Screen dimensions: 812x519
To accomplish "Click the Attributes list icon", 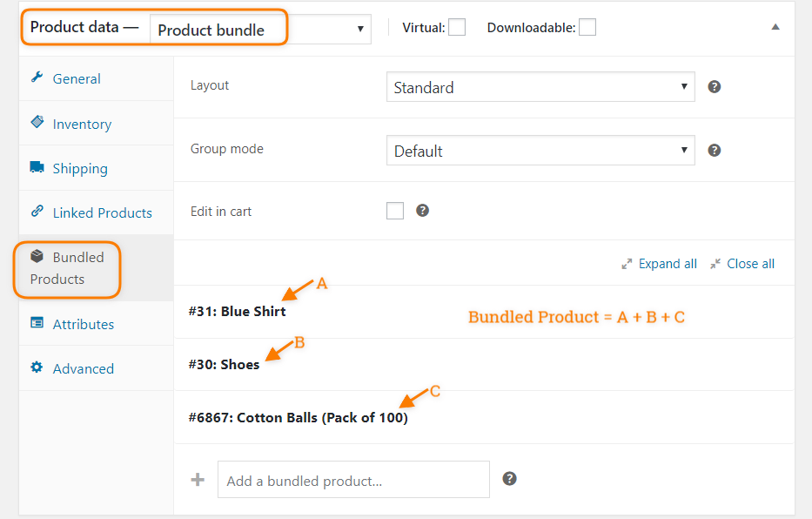I will tap(37, 323).
